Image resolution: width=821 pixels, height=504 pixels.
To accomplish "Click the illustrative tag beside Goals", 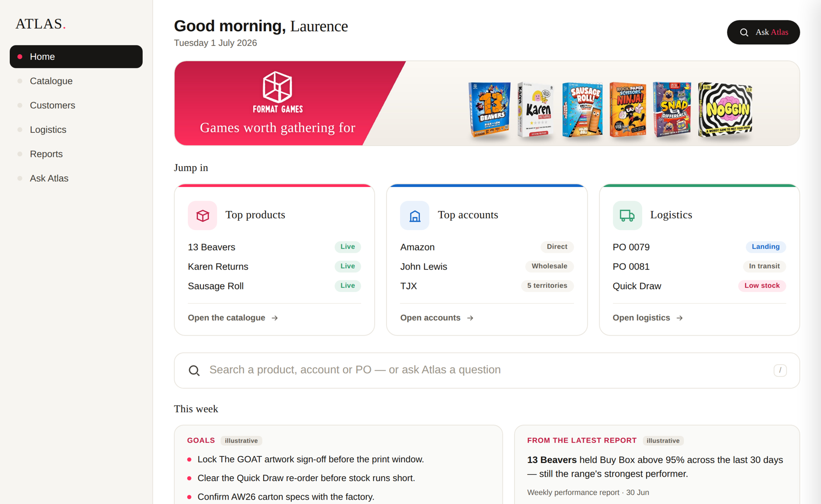I will (x=241, y=441).
